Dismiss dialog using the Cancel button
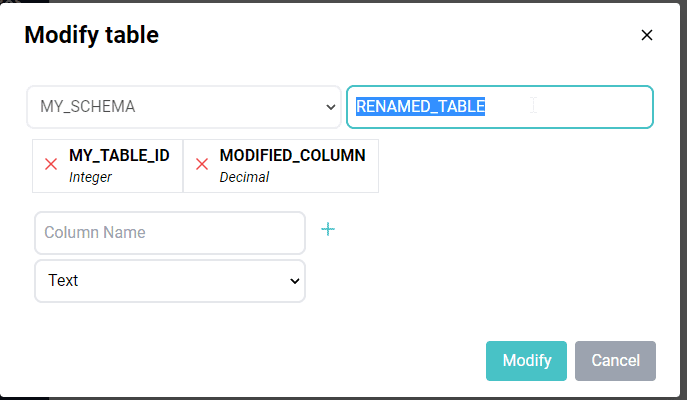The width and height of the screenshot is (687, 400). tap(615, 361)
